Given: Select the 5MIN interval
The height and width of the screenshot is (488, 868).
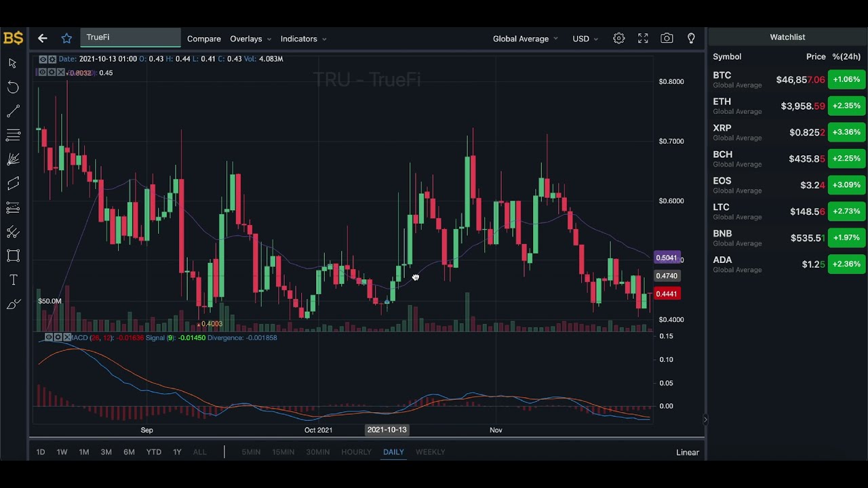Looking at the screenshot, I should pos(251,452).
